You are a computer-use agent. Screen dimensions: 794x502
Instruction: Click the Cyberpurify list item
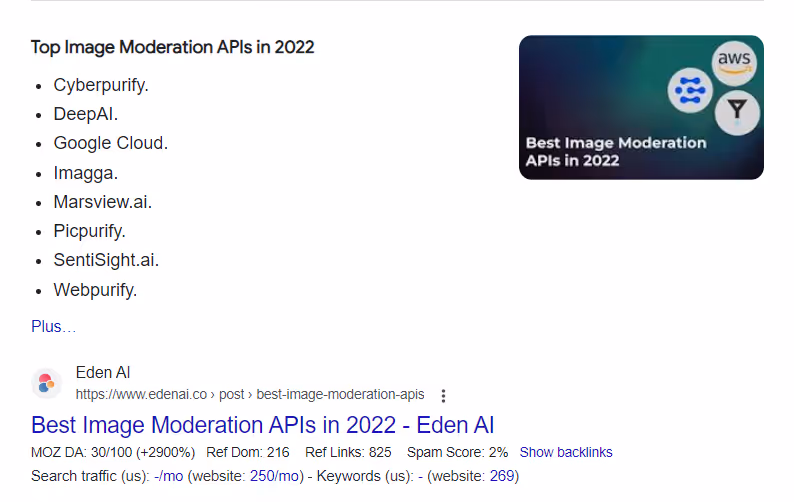click(101, 85)
